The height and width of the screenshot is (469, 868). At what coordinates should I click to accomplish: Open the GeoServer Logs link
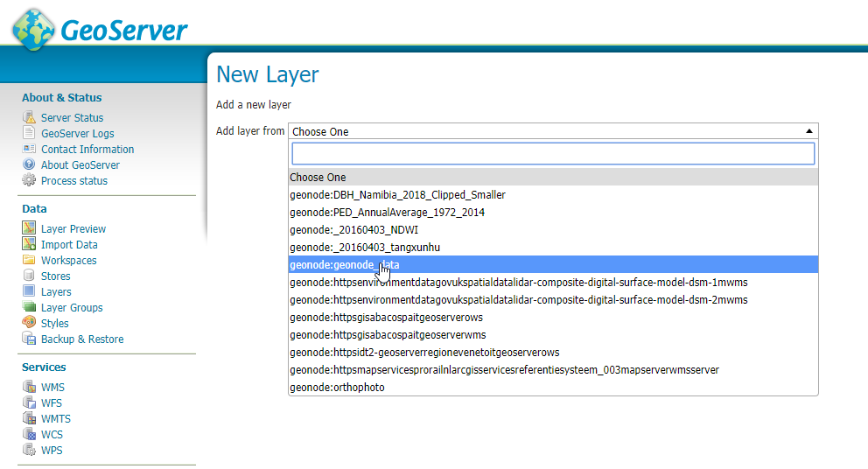pyautogui.click(x=78, y=134)
